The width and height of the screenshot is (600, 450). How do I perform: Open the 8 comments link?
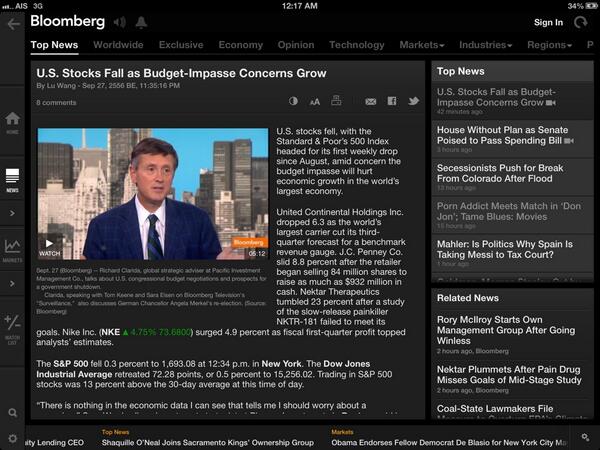(56, 103)
